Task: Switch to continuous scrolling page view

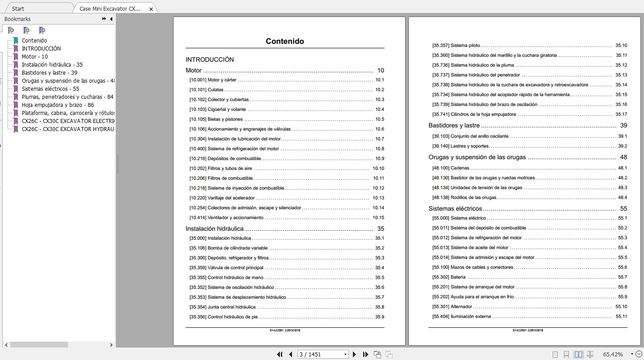Action: [566, 354]
